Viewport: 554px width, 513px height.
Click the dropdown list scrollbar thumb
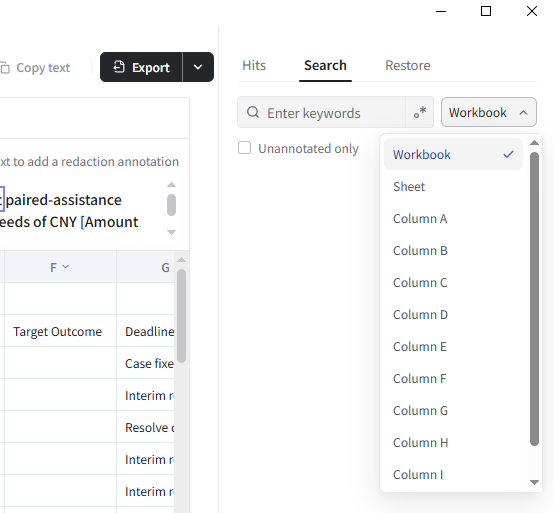pos(535,299)
